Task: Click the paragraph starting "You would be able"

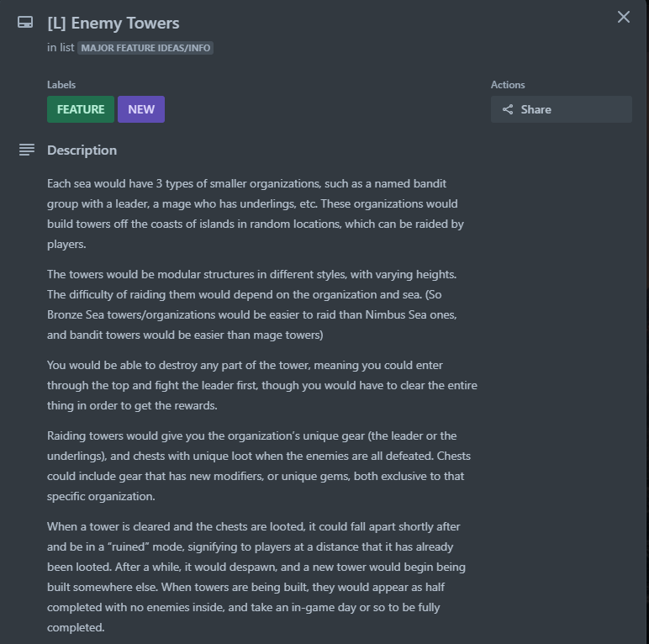Action: coord(262,385)
